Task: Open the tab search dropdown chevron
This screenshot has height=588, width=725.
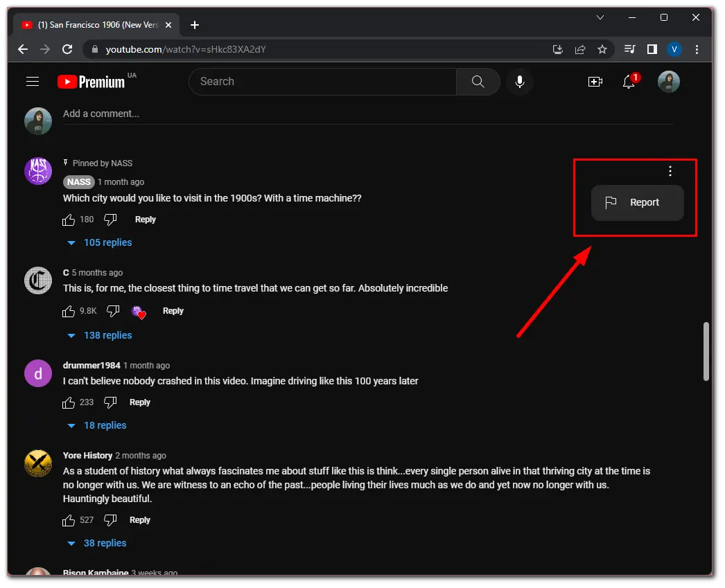Action: point(600,17)
